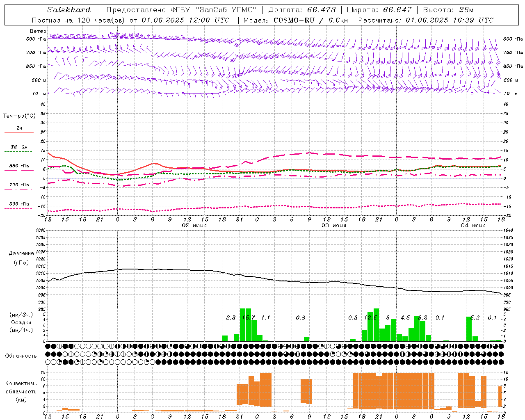Click the '0.3' precipitation amount
Viewport: 525px width, 420px height.
tap(353, 317)
